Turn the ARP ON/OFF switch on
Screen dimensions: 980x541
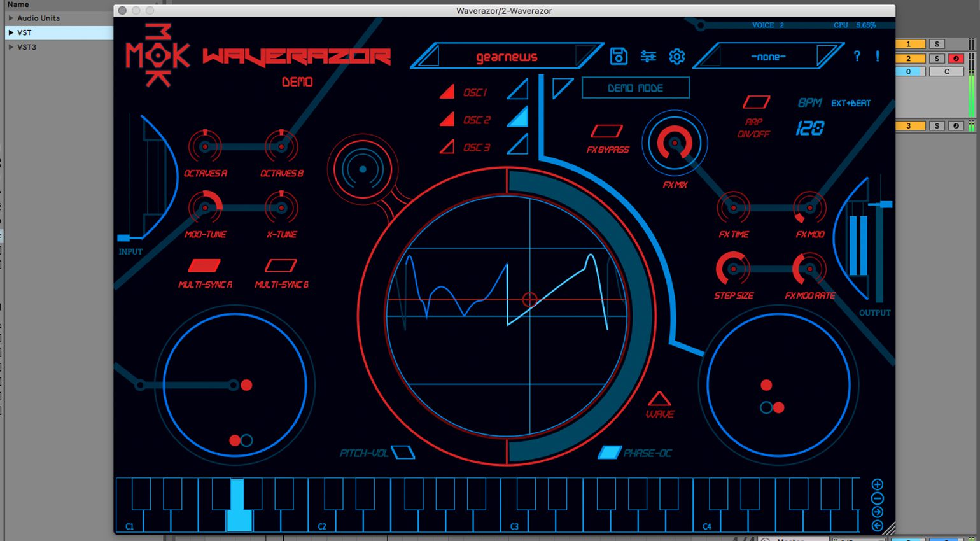(x=757, y=102)
